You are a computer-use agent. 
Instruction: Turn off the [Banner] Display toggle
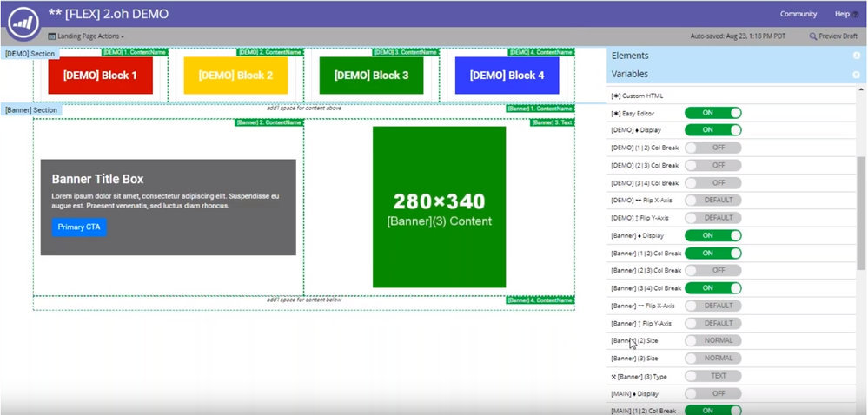coord(713,236)
